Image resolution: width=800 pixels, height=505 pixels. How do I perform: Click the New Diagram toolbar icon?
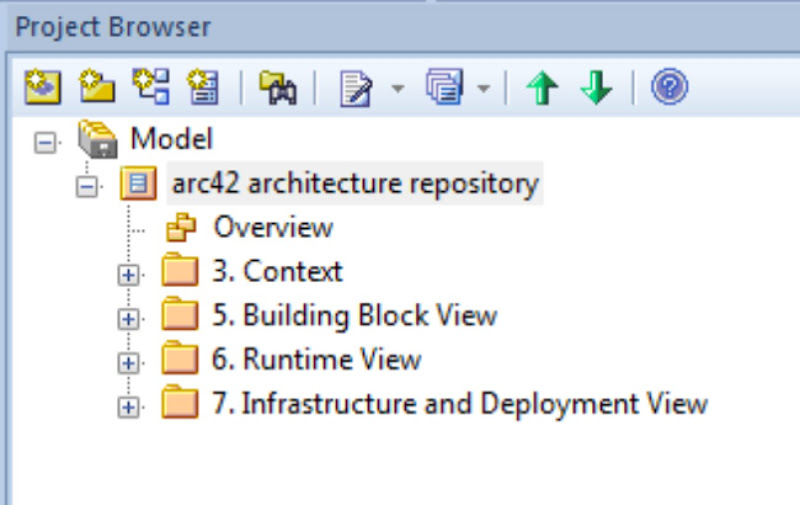[152, 88]
